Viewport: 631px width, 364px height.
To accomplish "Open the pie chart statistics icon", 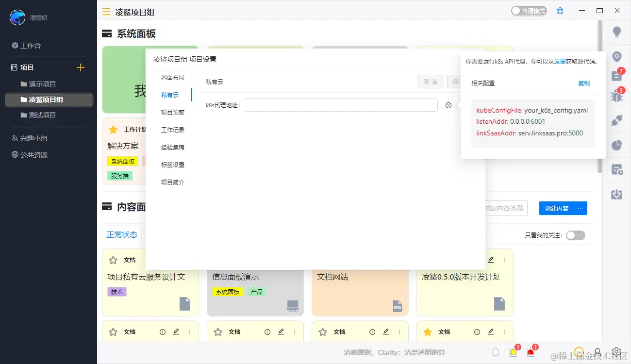I will [x=617, y=145].
